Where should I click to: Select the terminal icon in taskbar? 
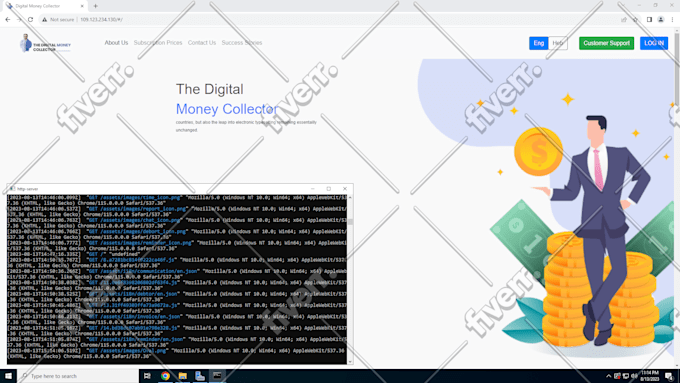217,376
